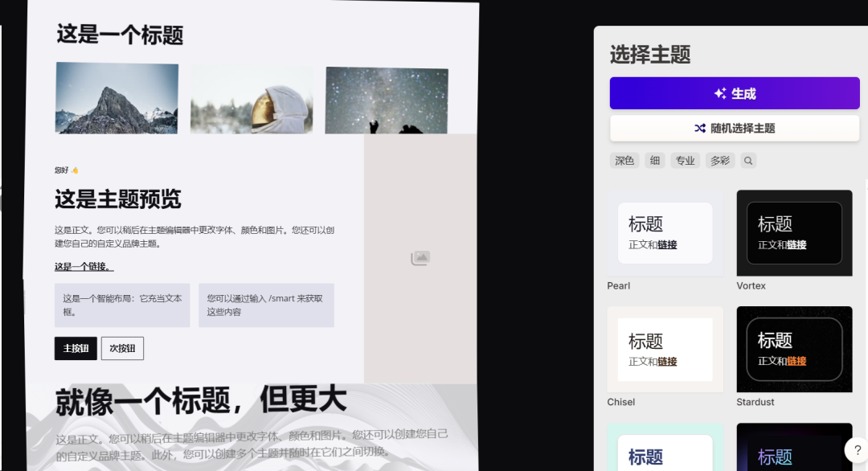868x471 pixels.
Task: Open the help question mark button
Action: pos(857,450)
